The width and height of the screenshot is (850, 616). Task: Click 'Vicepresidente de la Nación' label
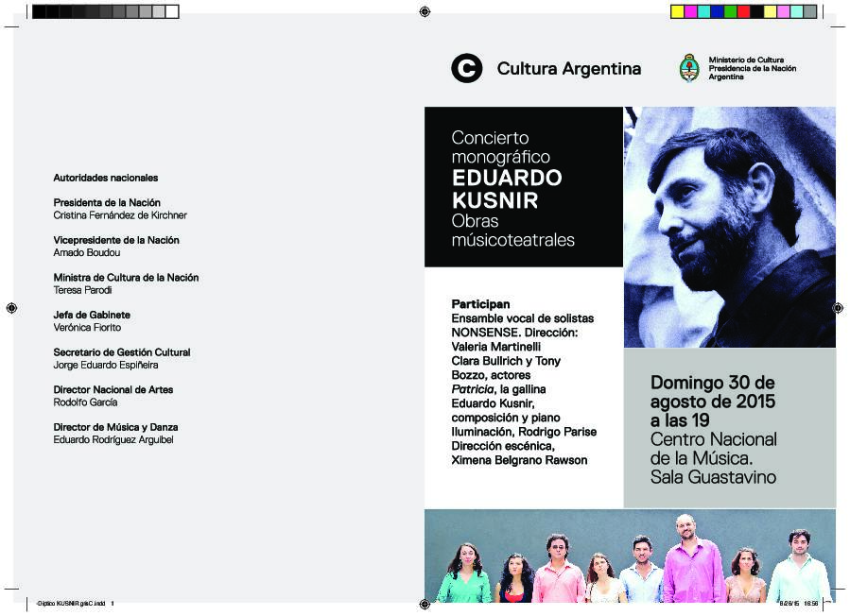point(116,240)
